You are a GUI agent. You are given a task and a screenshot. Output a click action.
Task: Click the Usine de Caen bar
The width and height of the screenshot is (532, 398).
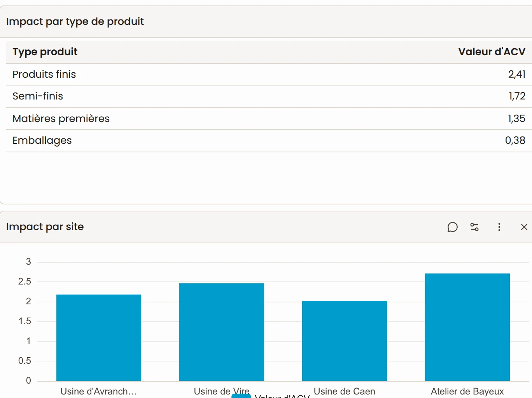[345, 341]
